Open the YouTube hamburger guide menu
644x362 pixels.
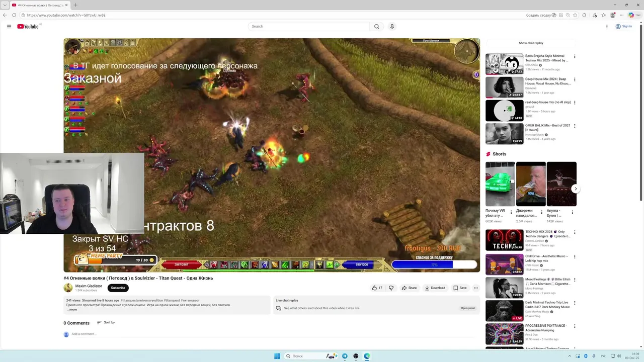pos(9,26)
